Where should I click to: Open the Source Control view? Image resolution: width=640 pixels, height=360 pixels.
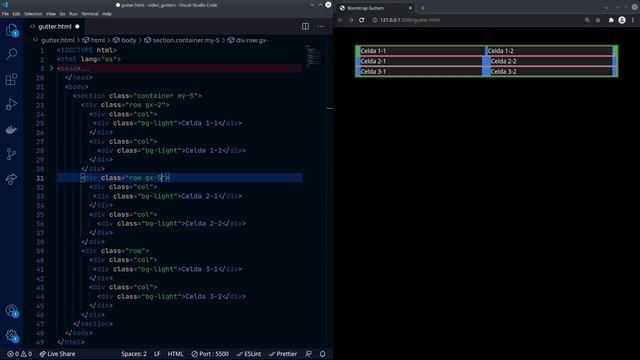[x=11, y=154]
